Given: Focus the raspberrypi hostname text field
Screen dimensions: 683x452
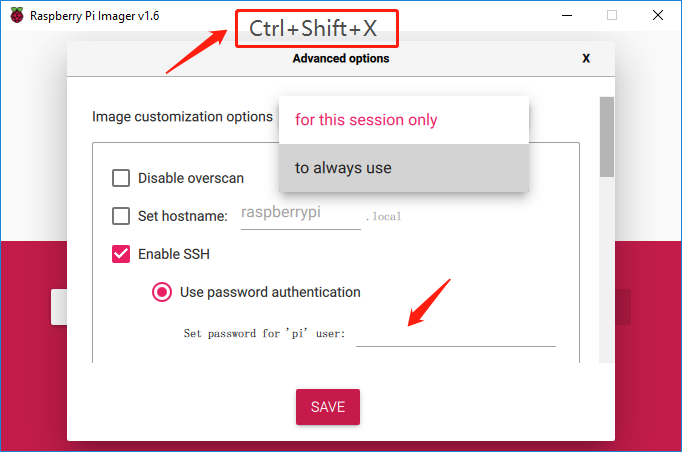Looking at the screenshot, I should point(300,213).
